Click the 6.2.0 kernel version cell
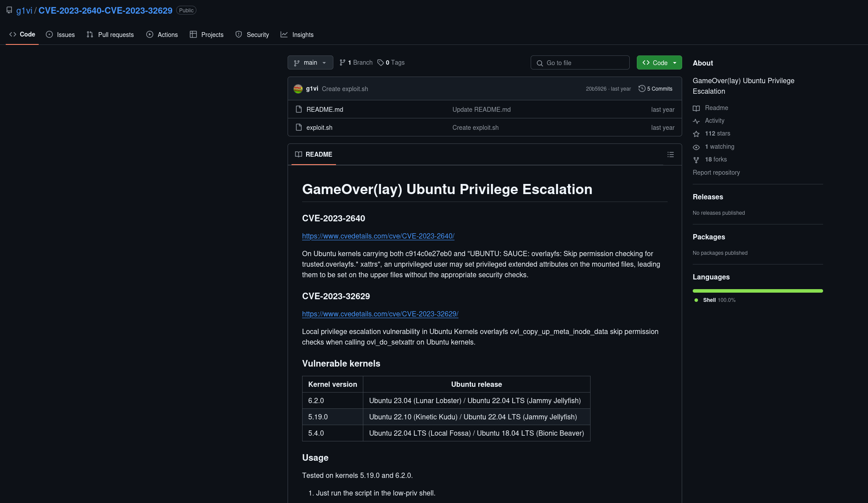Image resolution: width=868 pixels, height=503 pixels. (332, 400)
